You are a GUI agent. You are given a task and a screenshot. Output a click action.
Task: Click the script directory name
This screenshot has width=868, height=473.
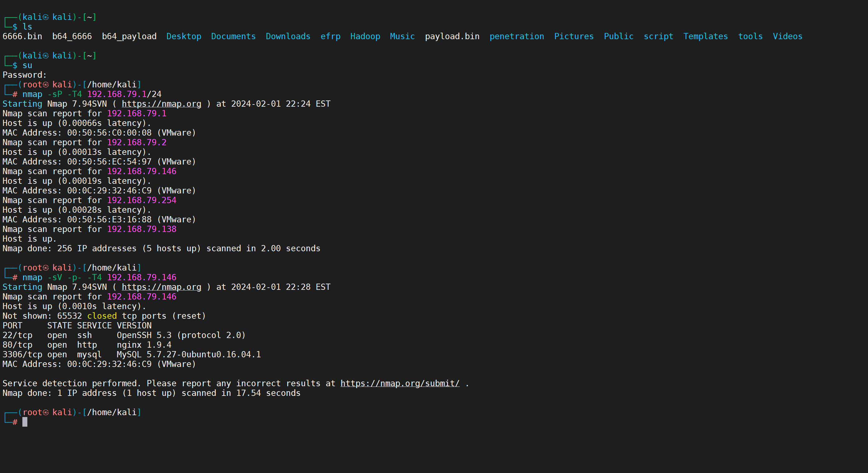click(x=658, y=36)
